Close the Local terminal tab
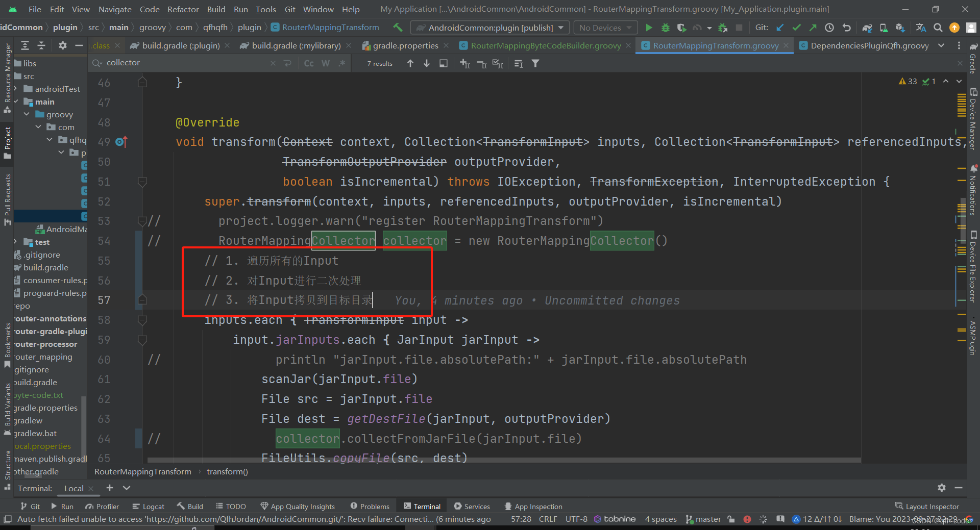The width and height of the screenshot is (980, 530). tap(91, 488)
